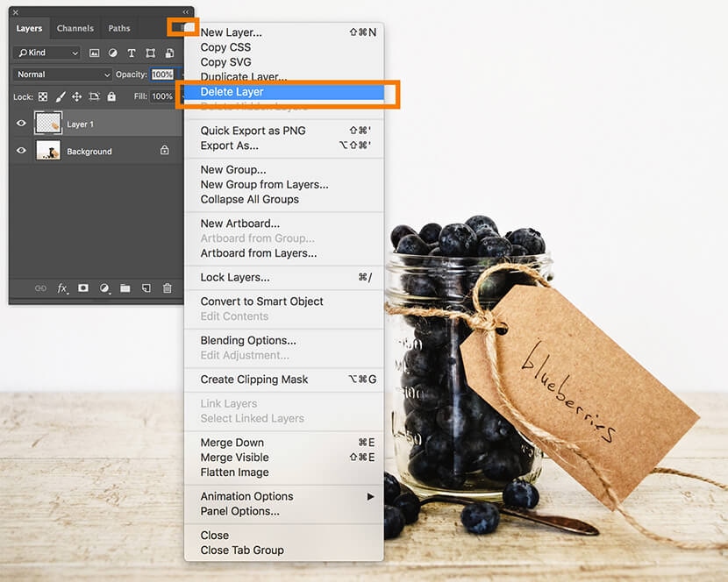Open the Kind filter dropdown

[47, 53]
